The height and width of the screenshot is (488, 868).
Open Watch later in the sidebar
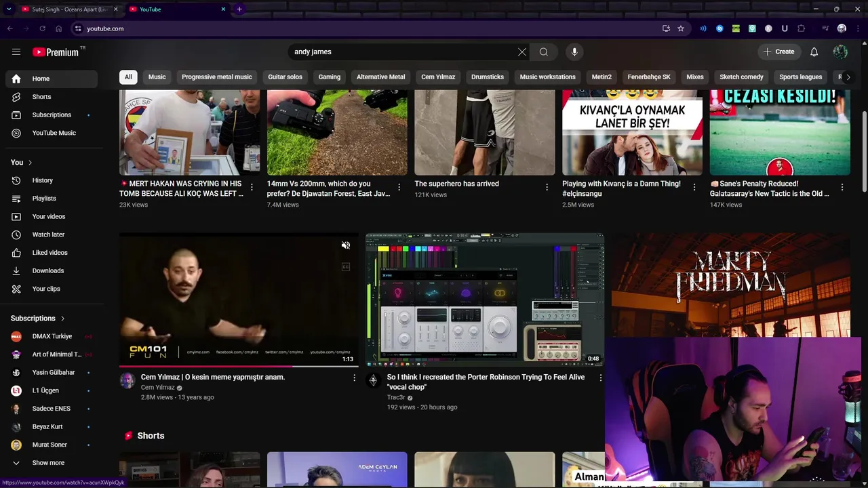(x=52, y=235)
